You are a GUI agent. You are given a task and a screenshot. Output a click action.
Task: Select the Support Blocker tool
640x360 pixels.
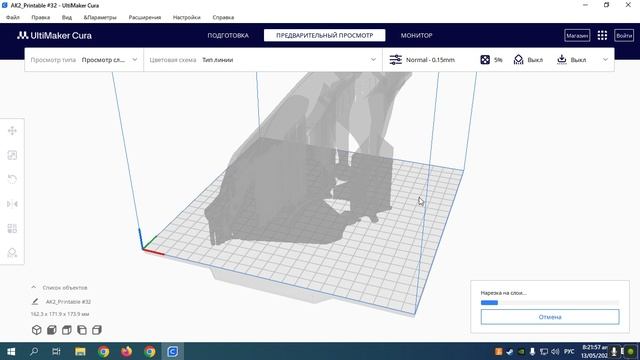pyautogui.click(x=12, y=253)
